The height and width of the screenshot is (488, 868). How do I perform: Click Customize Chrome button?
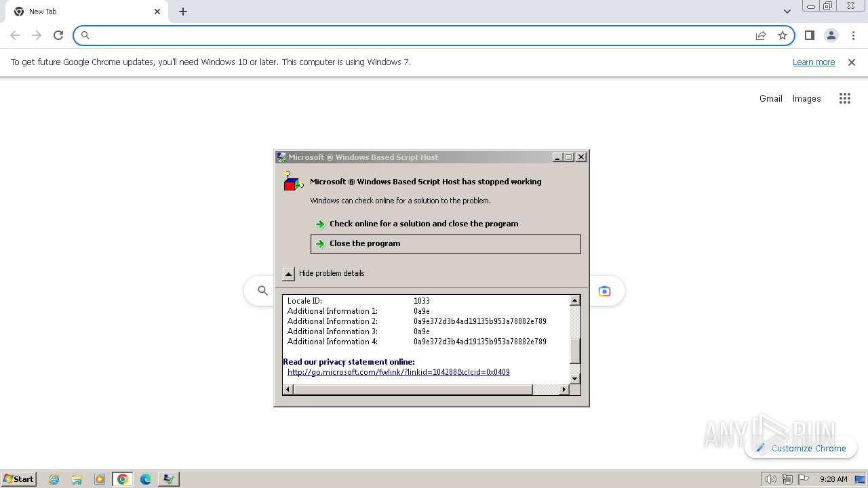[801, 448]
